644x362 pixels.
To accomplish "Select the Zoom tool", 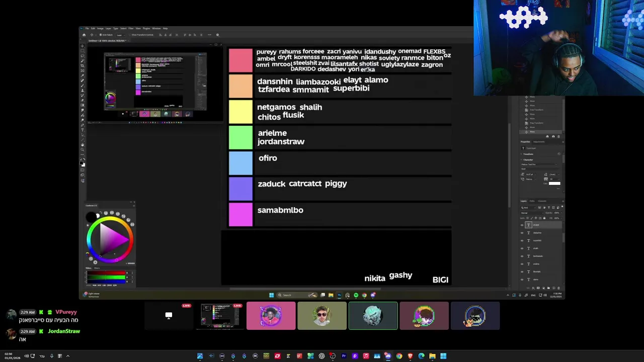I will click(83, 149).
